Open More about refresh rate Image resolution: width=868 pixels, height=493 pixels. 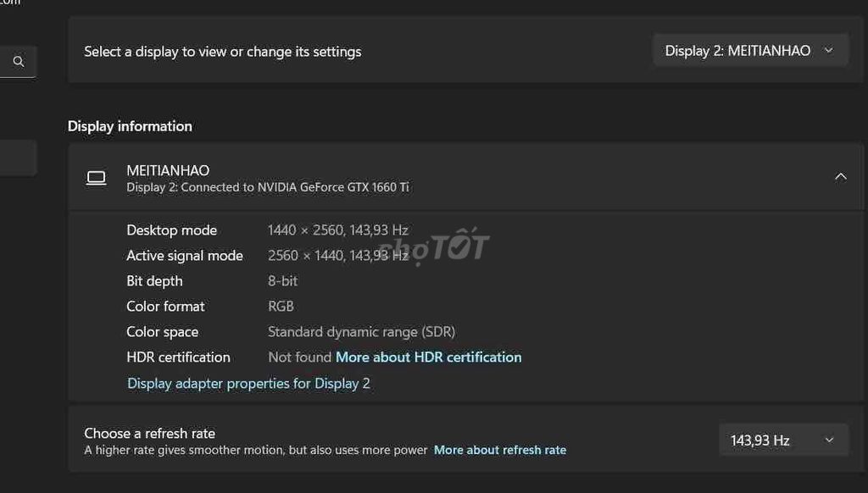[500, 450]
